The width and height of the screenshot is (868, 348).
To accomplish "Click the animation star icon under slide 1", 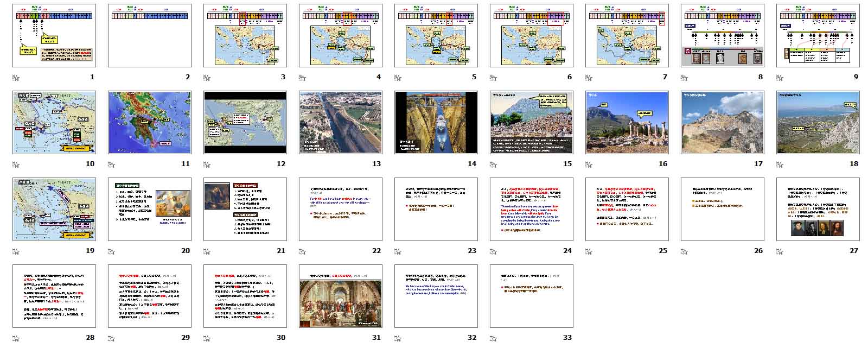I will point(16,77).
